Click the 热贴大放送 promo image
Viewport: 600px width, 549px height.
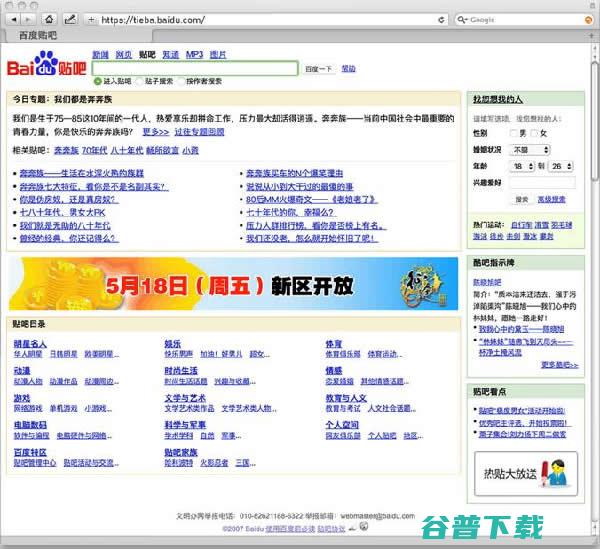[x=526, y=474]
